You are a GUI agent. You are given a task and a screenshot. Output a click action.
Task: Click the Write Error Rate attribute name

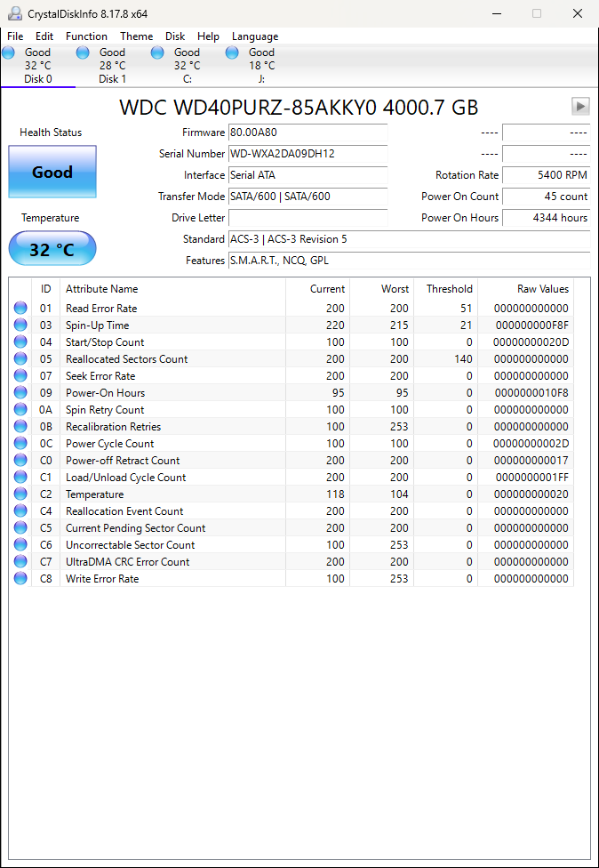click(x=102, y=578)
